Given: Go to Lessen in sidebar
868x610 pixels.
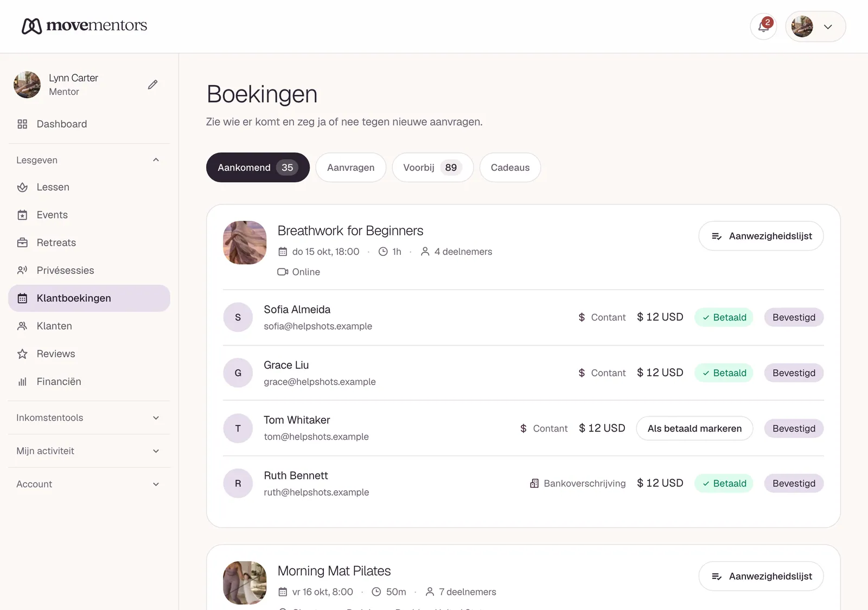Looking at the screenshot, I should point(89,187).
